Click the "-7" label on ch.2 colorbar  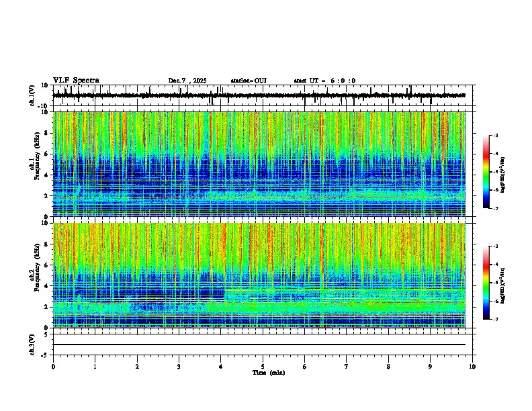coord(495,320)
